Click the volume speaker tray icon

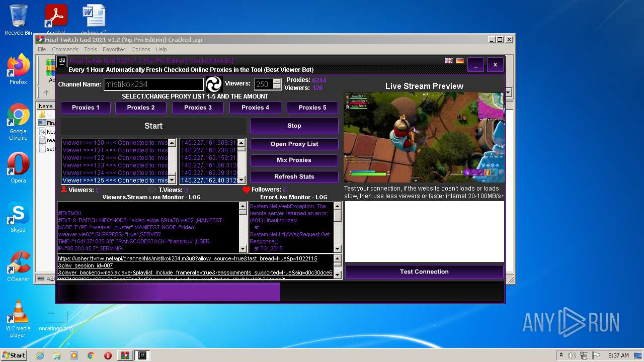(x=572, y=355)
